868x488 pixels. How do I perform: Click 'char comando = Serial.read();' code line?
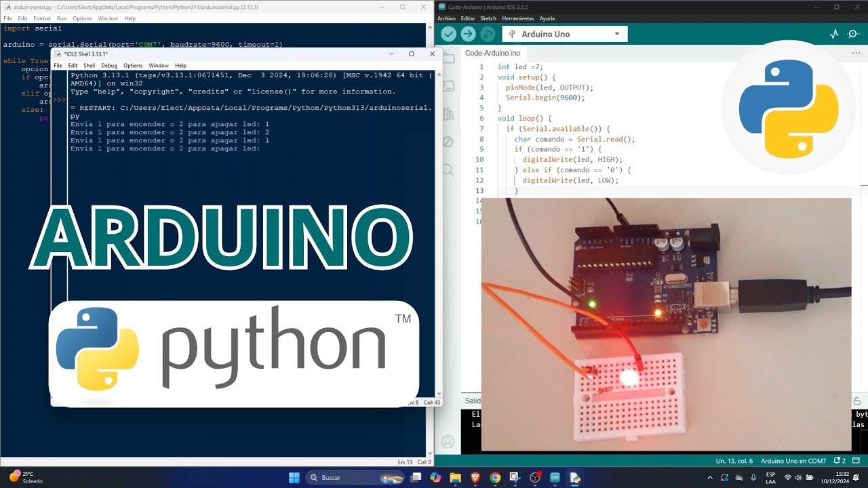pyautogui.click(x=575, y=139)
